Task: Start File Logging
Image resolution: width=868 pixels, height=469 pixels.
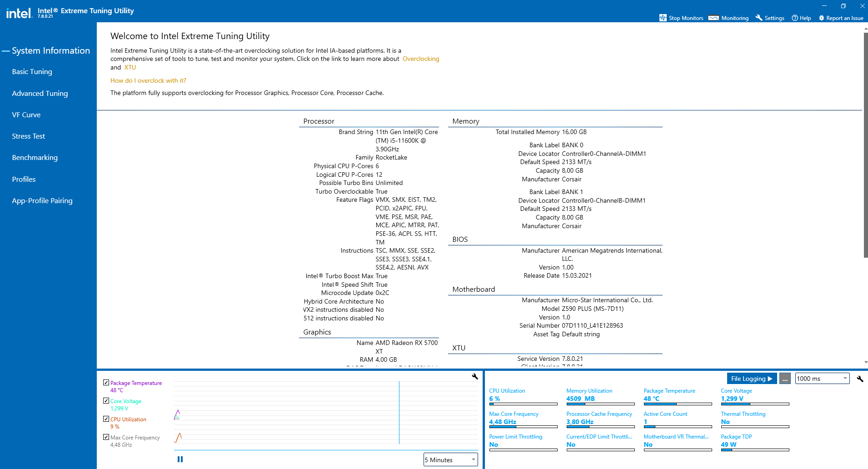Action: tap(752, 379)
